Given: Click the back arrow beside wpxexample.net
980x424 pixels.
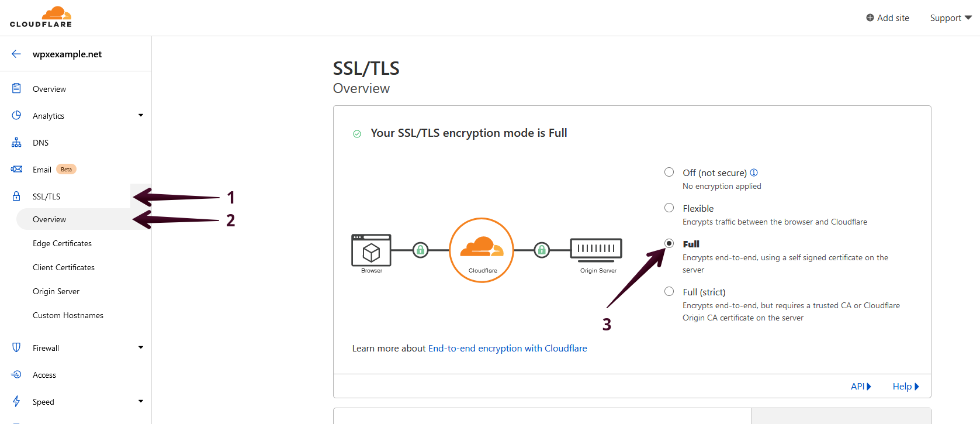Looking at the screenshot, I should pyautogui.click(x=16, y=54).
